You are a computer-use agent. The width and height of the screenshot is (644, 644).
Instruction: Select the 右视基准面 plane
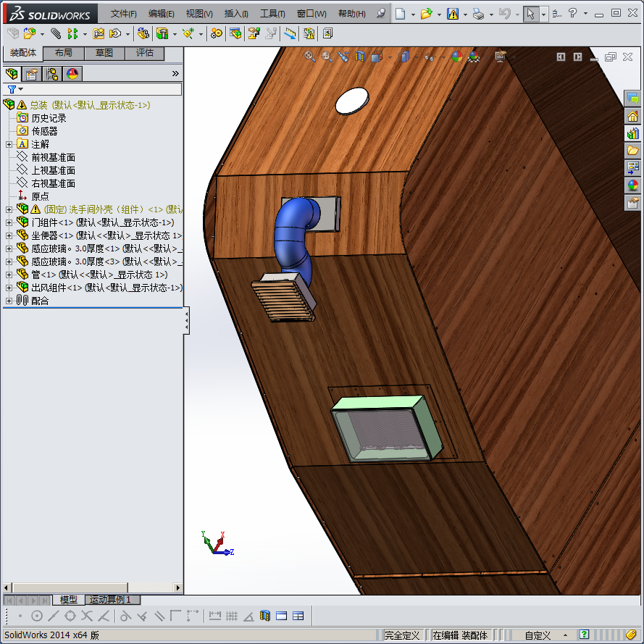pyautogui.click(x=54, y=183)
